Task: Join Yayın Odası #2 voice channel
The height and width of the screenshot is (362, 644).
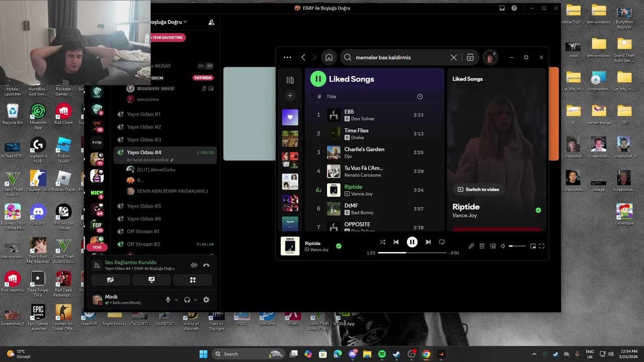Action: (x=165, y=127)
